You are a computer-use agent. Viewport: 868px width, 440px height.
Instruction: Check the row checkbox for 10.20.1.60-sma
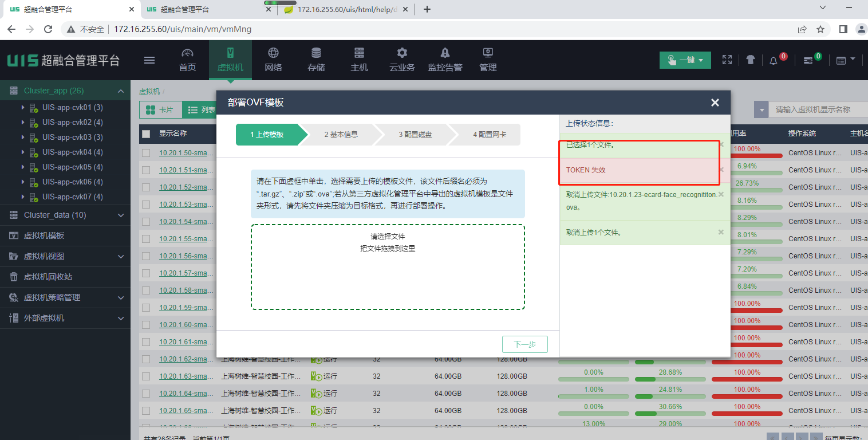[146, 325]
